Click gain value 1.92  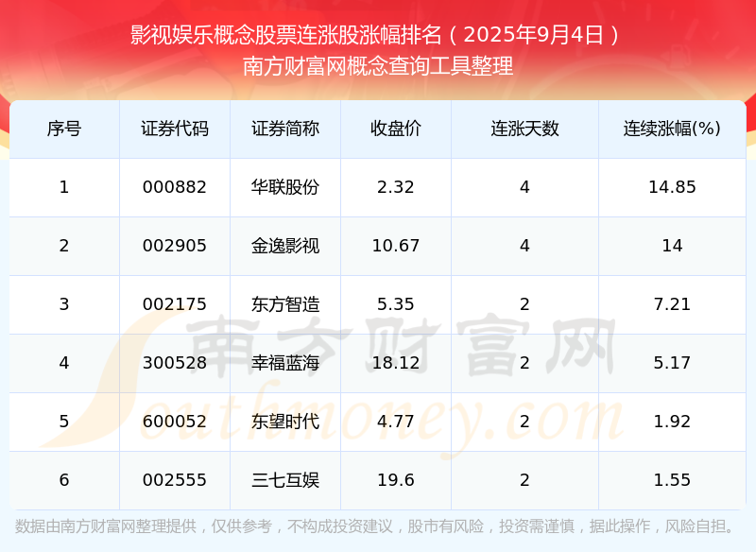coord(672,422)
